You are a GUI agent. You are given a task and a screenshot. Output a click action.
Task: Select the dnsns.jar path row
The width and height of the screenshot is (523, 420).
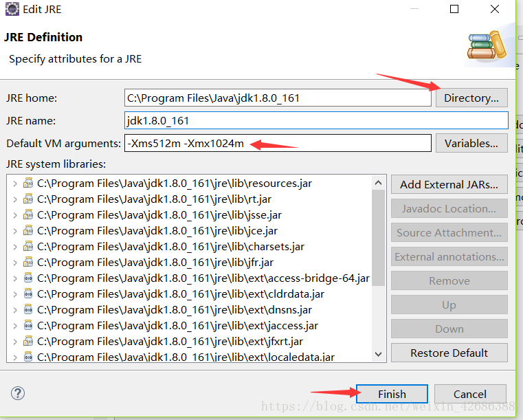coord(175,310)
